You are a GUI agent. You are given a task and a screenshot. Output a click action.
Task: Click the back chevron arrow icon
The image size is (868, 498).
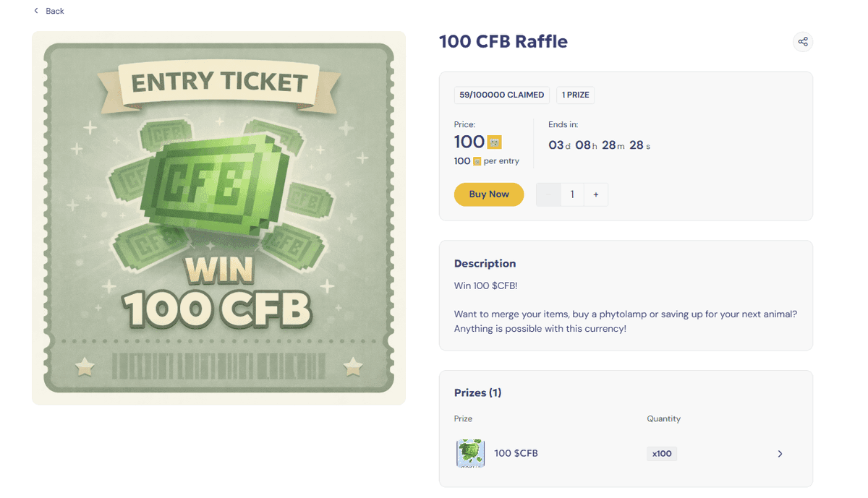pyautogui.click(x=36, y=11)
